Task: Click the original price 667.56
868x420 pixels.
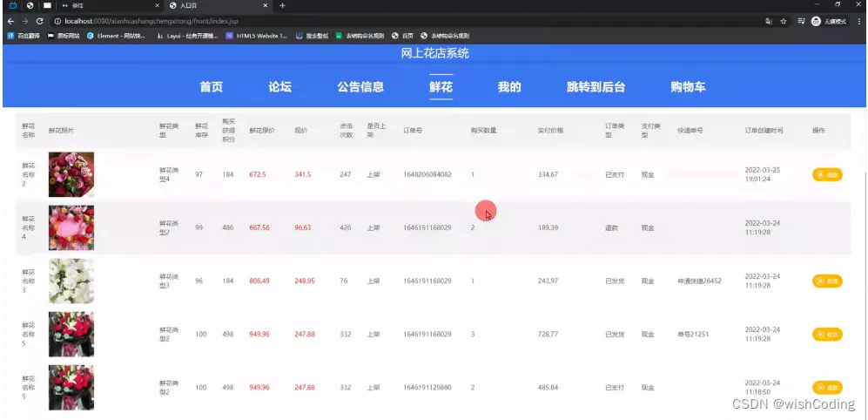Action: point(259,227)
